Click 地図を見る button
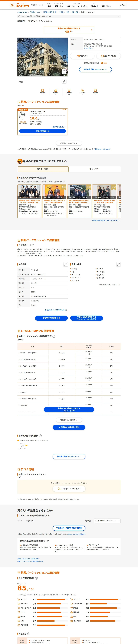This screenshot has height=644, width=138. [x=82, y=56]
